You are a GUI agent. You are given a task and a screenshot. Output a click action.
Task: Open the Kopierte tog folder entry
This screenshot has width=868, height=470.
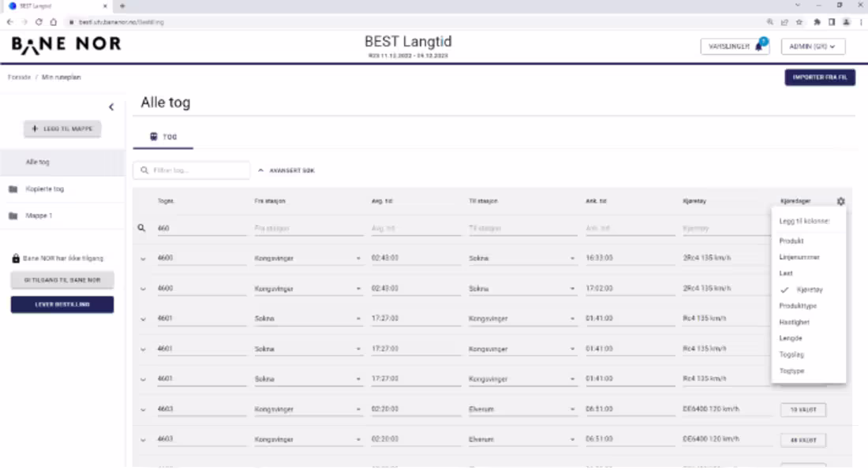62,189
